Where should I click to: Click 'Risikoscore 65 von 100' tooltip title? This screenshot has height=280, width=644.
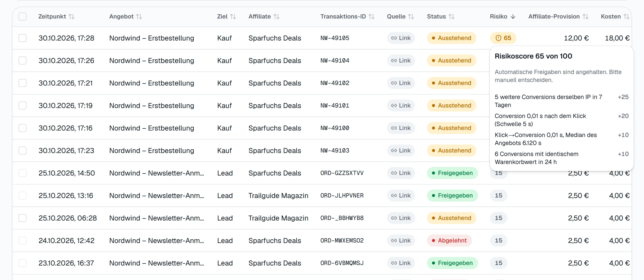tap(533, 56)
